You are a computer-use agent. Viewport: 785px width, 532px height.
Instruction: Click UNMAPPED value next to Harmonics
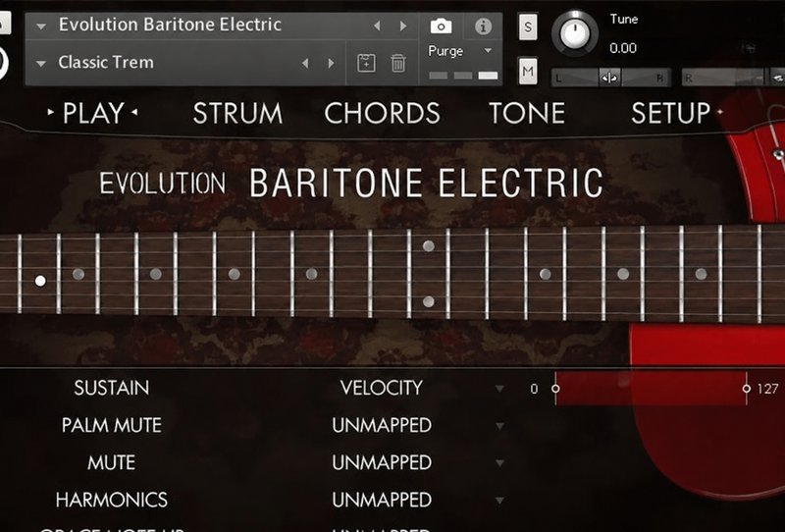coord(382,500)
